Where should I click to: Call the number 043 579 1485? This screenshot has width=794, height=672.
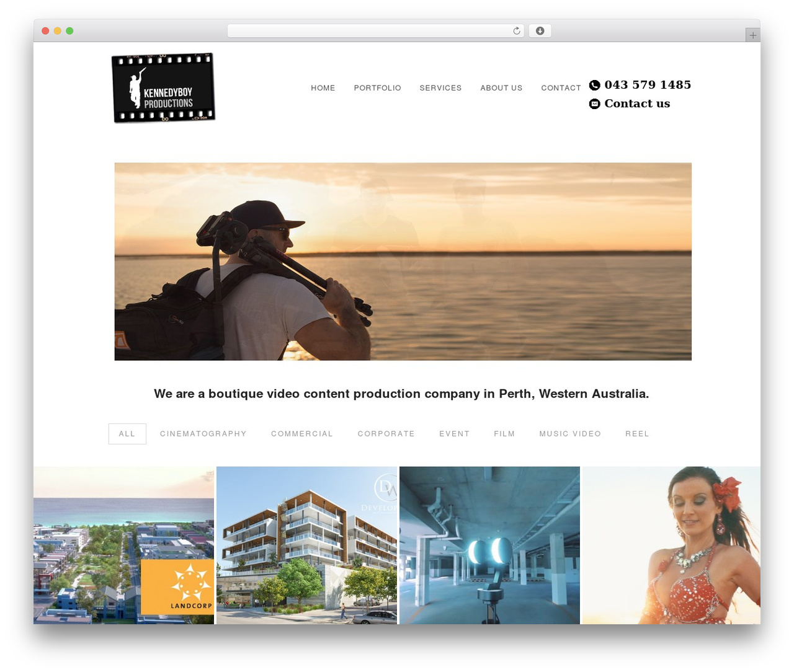point(648,85)
